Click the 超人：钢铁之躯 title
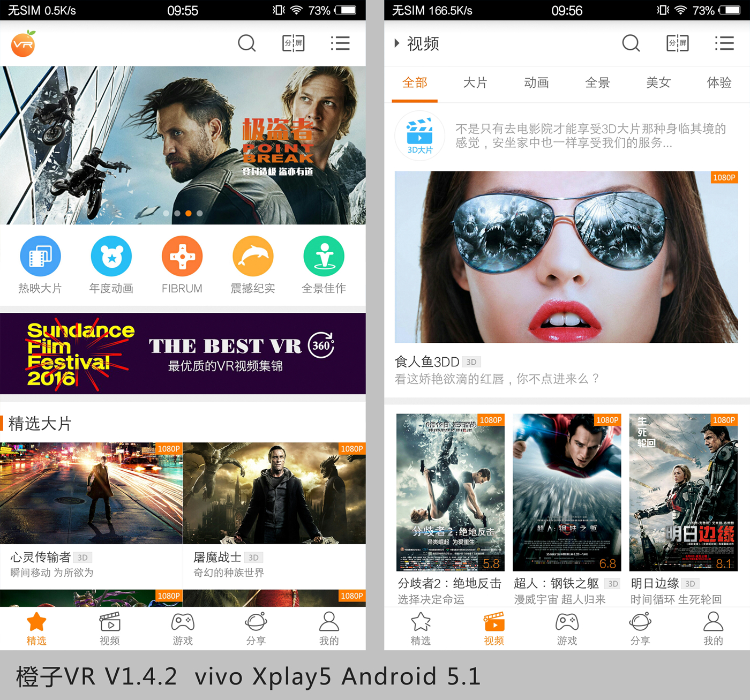 coord(556,583)
